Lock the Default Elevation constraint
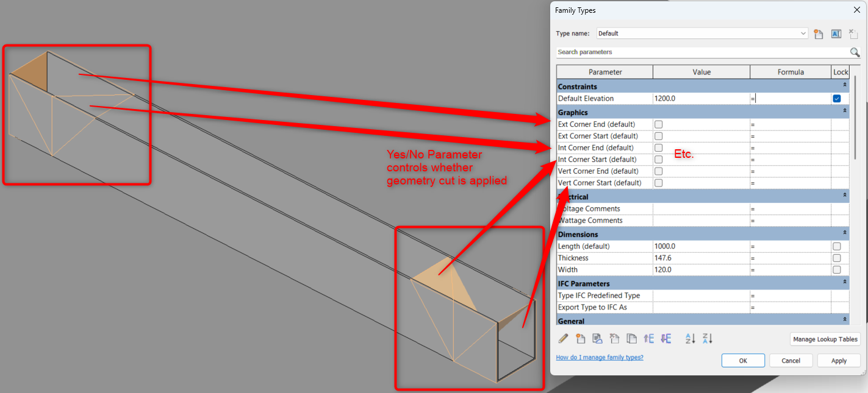 pos(836,98)
